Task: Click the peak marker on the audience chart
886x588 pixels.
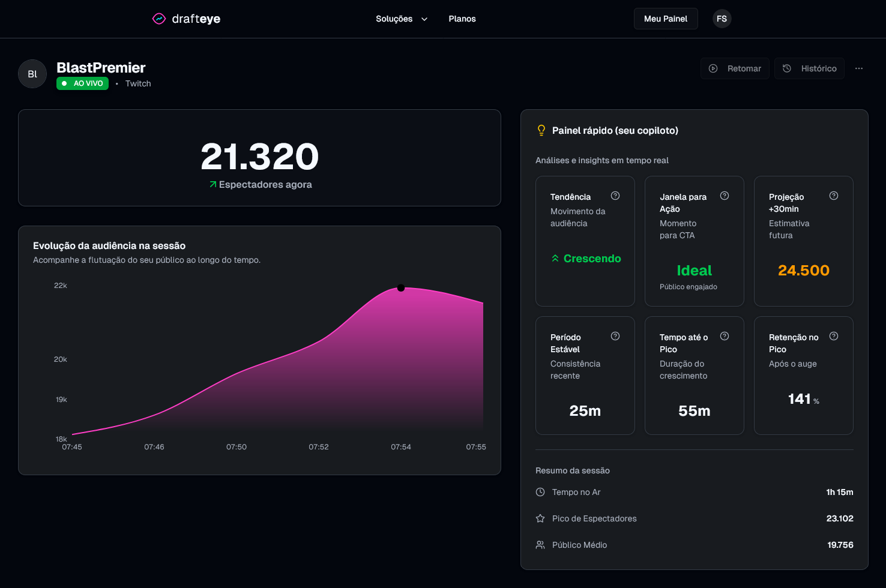Action: pyautogui.click(x=401, y=288)
